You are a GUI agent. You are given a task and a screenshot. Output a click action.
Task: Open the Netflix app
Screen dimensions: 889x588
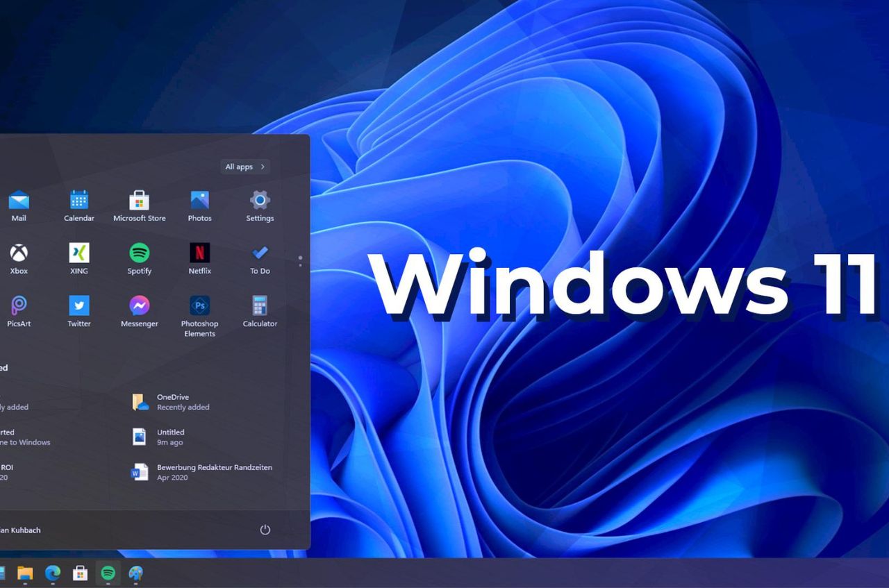tap(199, 259)
